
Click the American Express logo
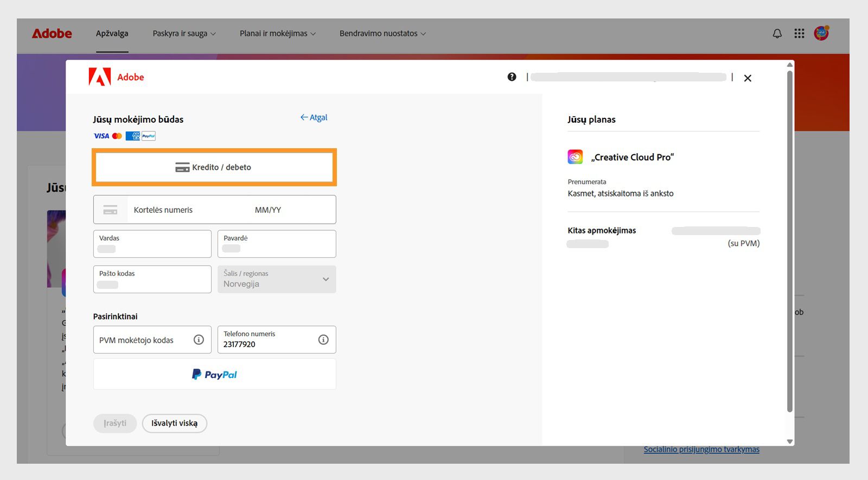(x=132, y=136)
